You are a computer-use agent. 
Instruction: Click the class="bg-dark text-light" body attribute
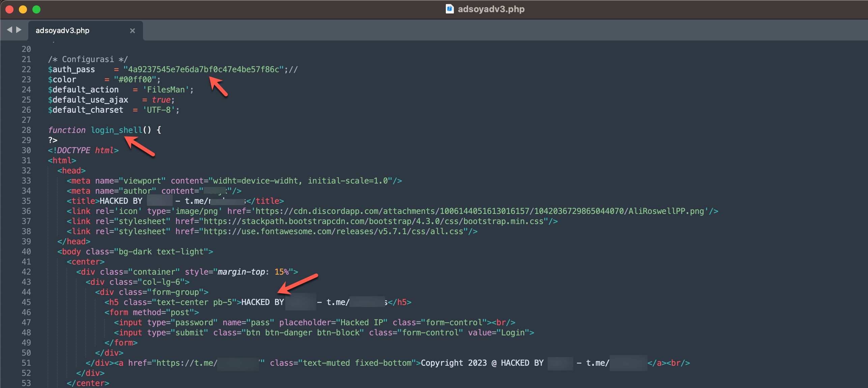pos(147,252)
